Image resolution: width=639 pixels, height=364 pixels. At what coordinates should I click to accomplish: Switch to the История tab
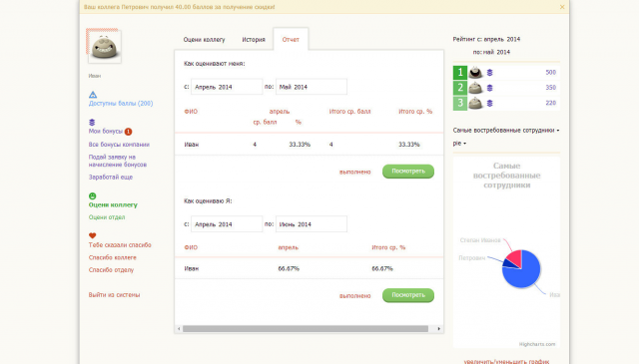[x=254, y=40]
